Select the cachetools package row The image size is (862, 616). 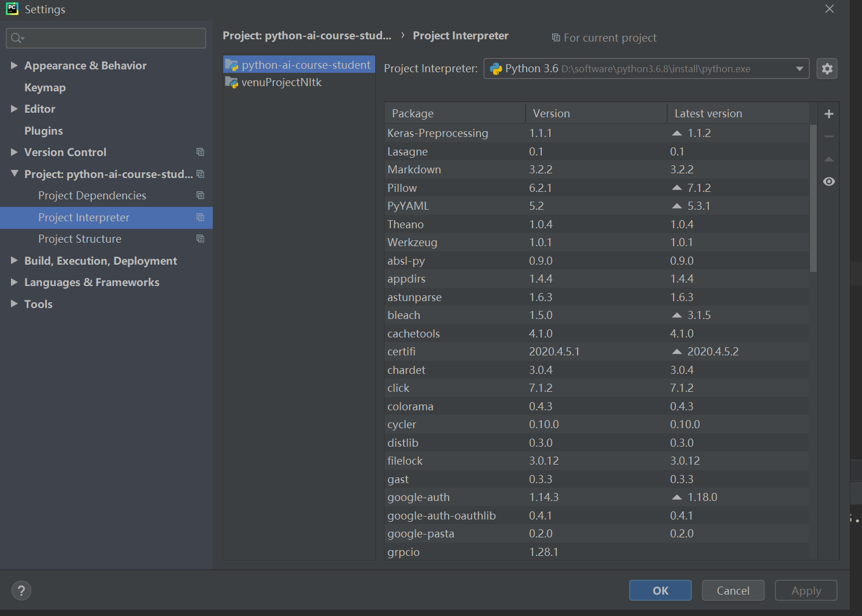tap(597, 333)
